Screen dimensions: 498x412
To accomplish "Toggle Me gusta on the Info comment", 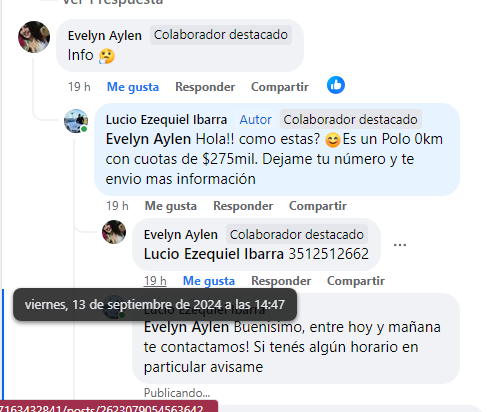I will (x=133, y=87).
